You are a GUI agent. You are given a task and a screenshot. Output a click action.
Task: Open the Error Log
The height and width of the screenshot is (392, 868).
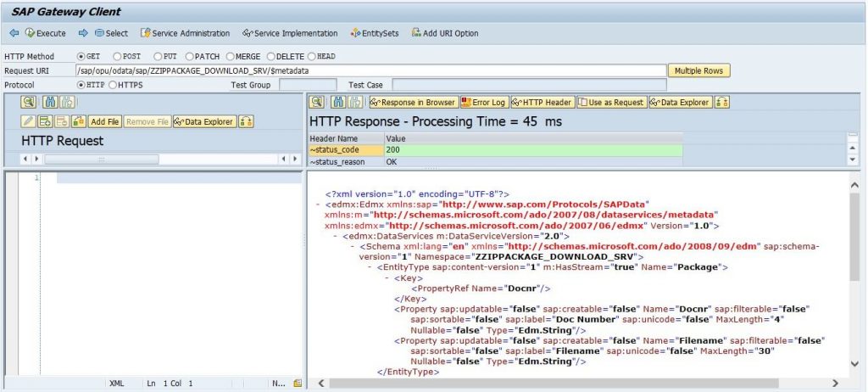point(484,102)
